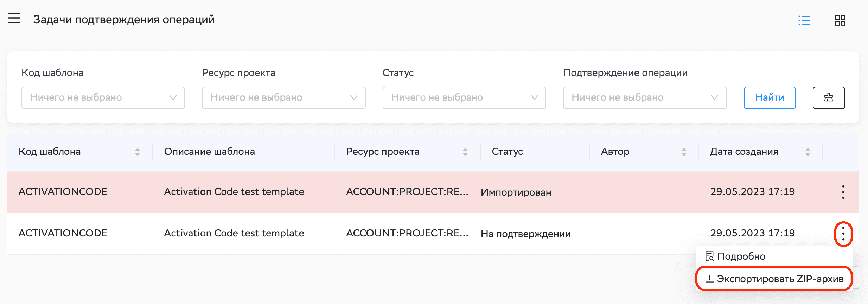Image resolution: width=868 pixels, height=304 pixels.
Task: Sort table by Код шаблона column
Action: 137,152
